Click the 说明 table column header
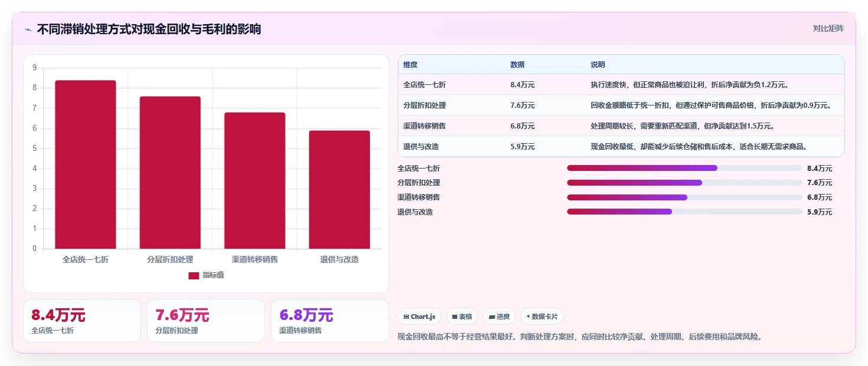 pos(598,65)
